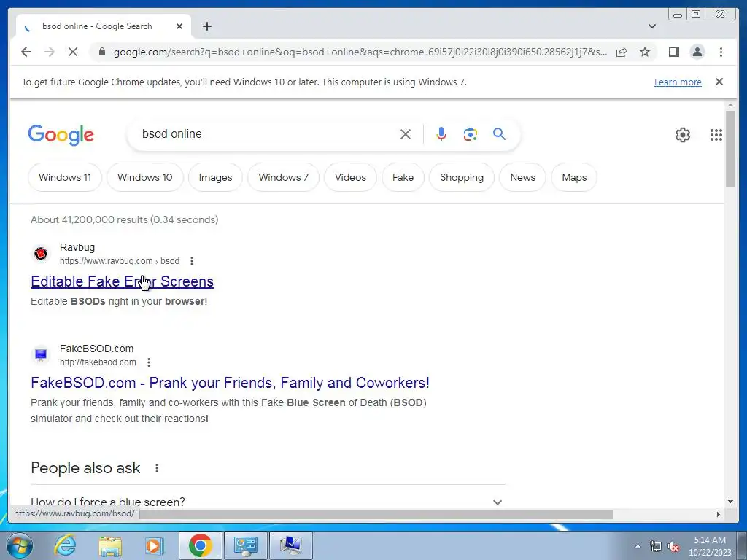The width and height of the screenshot is (747, 560).
Task: Submit the search with the magnifier icon
Action: (x=499, y=134)
